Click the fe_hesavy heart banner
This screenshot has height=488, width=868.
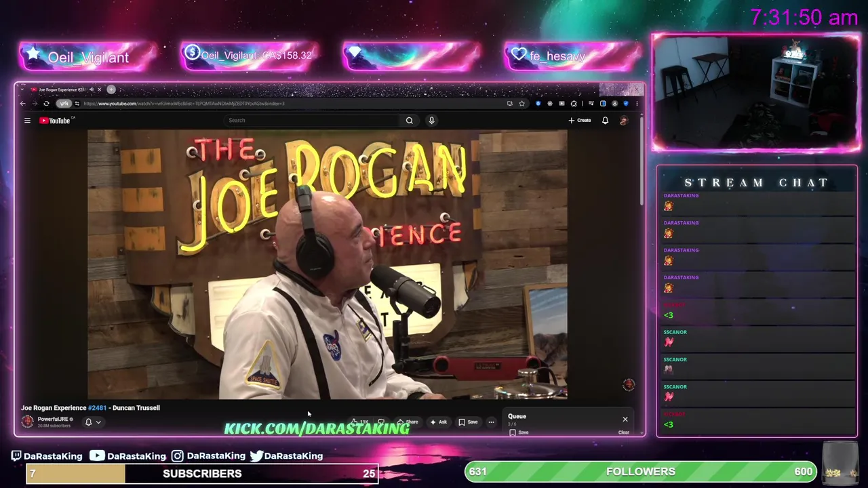(x=572, y=56)
